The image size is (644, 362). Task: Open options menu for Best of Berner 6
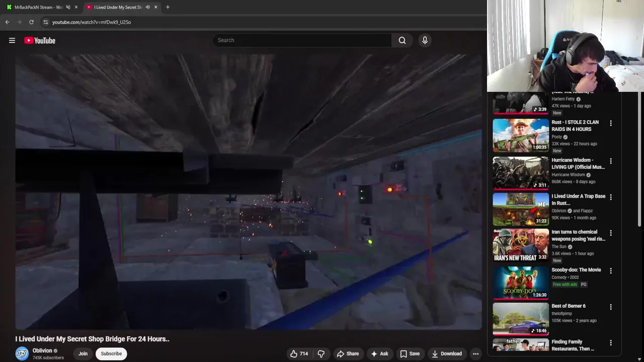[x=611, y=307]
